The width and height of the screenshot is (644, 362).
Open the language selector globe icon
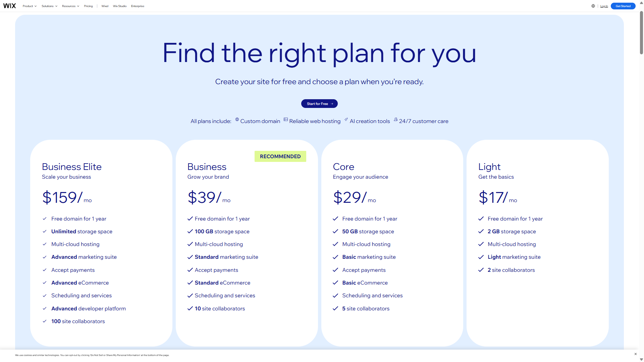[x=593, y=6]
